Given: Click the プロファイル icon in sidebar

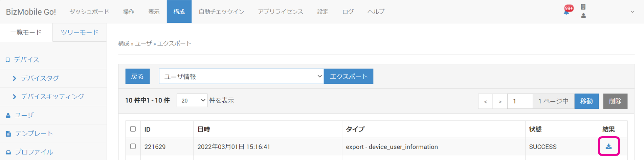Looking at the screenshot, I should point(8,152).
